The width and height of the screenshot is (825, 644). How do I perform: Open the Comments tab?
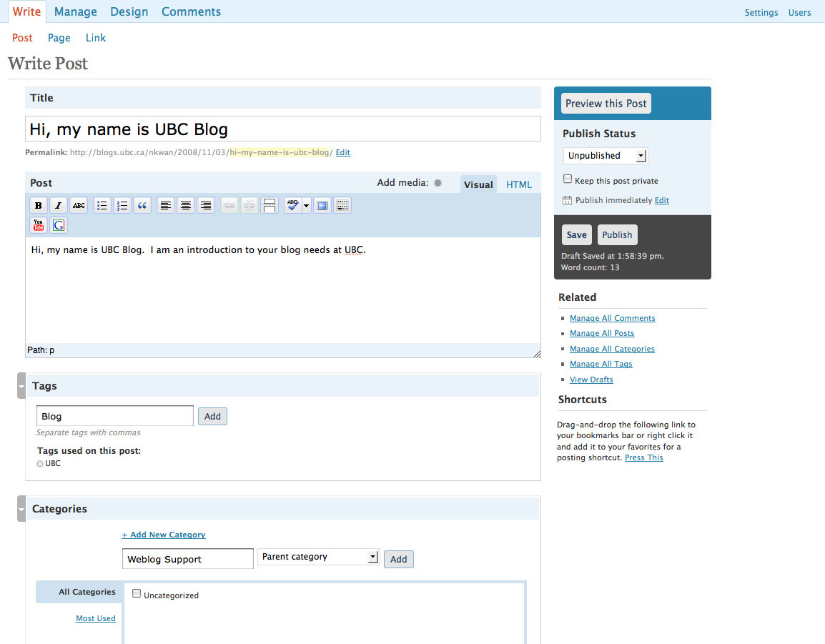pos(191,11)
